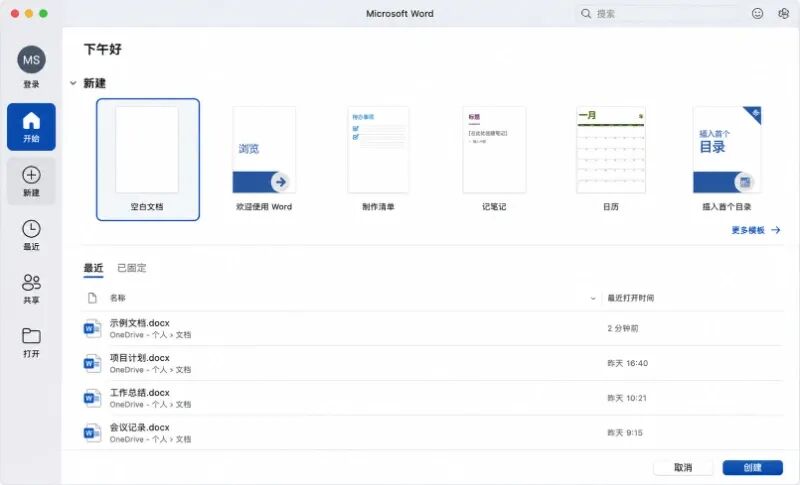The image size is (800, 485).
Task: Click Word file icon for 示例文档.docx
Action: click(x=92, y=328)
